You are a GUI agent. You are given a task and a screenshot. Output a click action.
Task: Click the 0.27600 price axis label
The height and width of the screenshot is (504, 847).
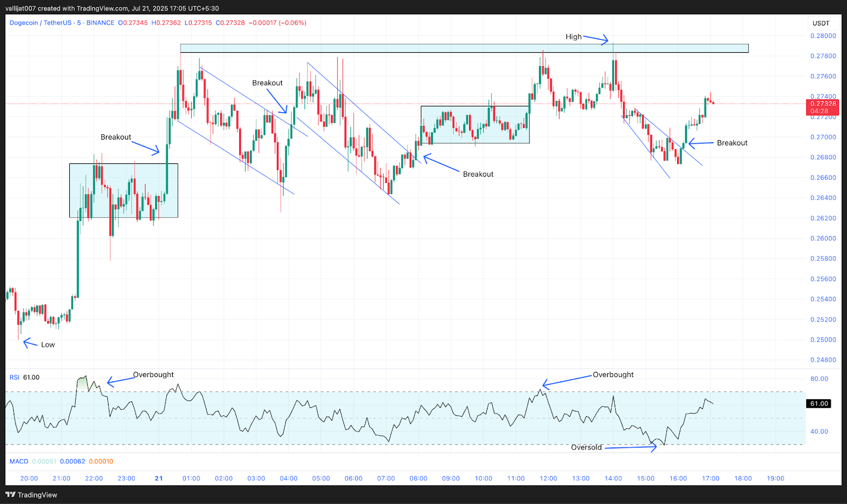click(823, 76)
